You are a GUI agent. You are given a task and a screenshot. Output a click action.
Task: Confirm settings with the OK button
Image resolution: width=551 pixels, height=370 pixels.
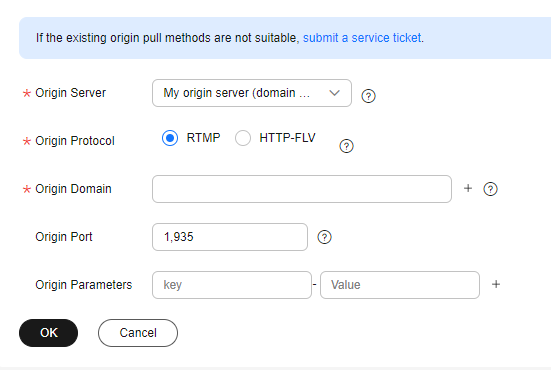click(48, 333)
